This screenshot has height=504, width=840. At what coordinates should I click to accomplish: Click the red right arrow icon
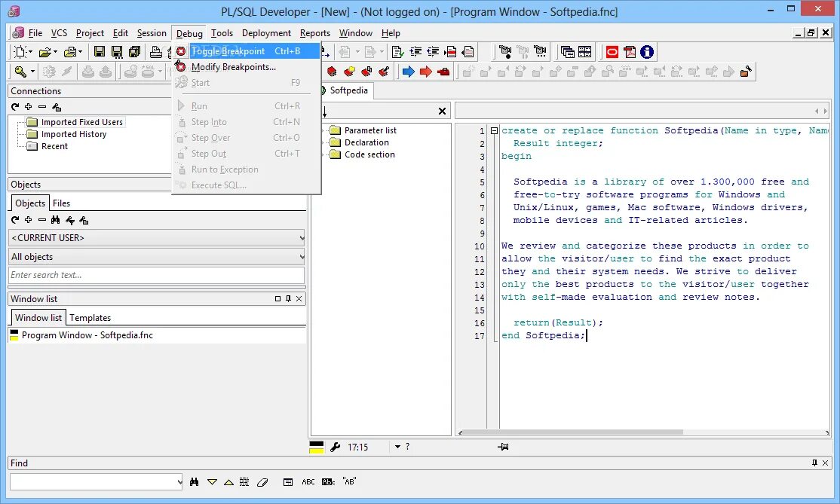[426, 71]
